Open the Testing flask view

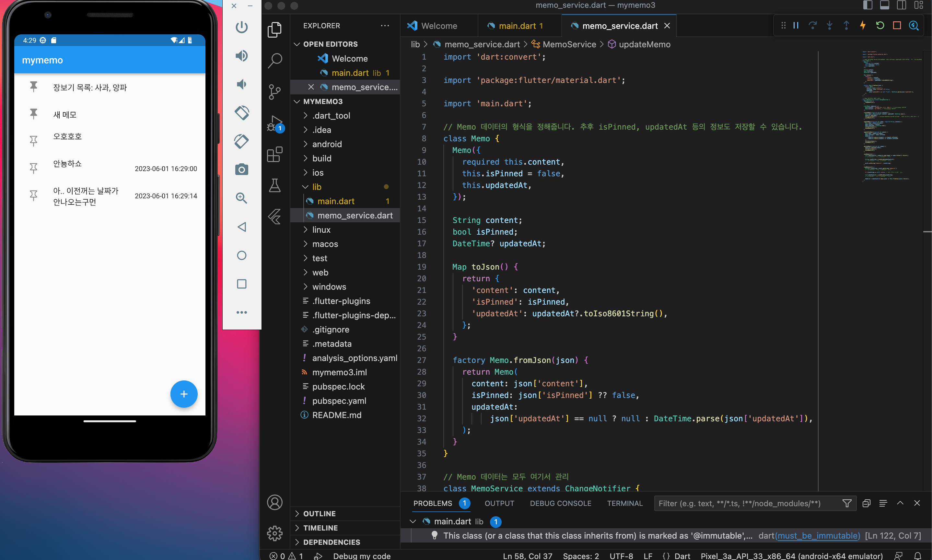(275, 185)
